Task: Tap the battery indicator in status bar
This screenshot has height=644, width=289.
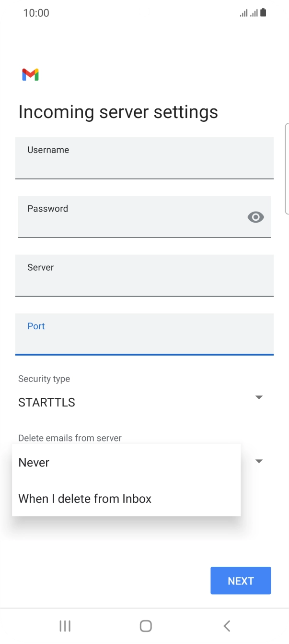Action: [263, 13]
